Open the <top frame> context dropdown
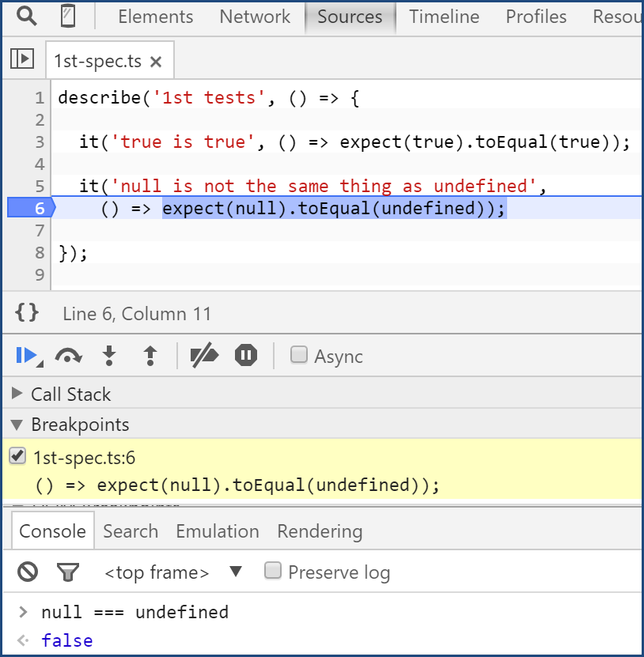The image size is (644, 657). [236, 572]
